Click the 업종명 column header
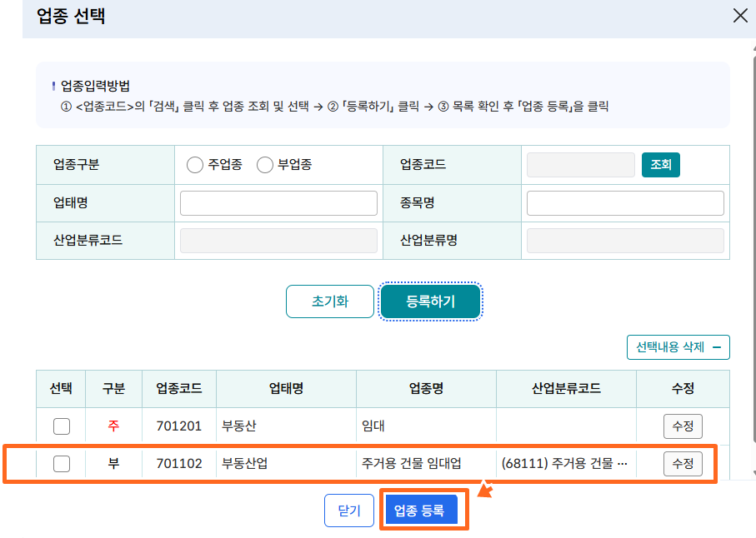This screenshot has width=756, height=538. pos(426,389)
